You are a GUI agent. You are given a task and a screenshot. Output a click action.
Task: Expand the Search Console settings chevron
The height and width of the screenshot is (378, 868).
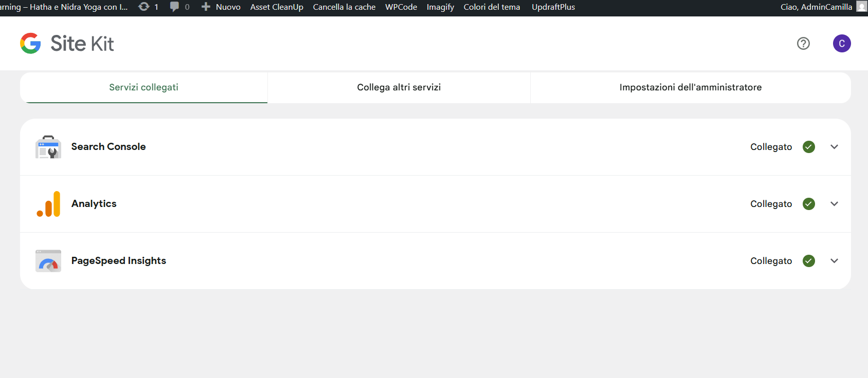(x=834, y=147)
